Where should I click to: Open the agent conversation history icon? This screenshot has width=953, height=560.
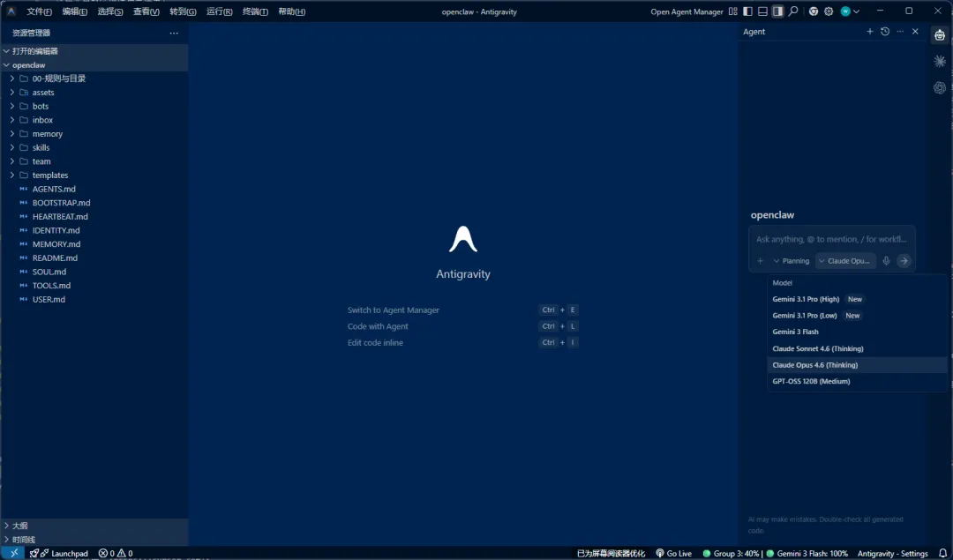pos(885,32)
